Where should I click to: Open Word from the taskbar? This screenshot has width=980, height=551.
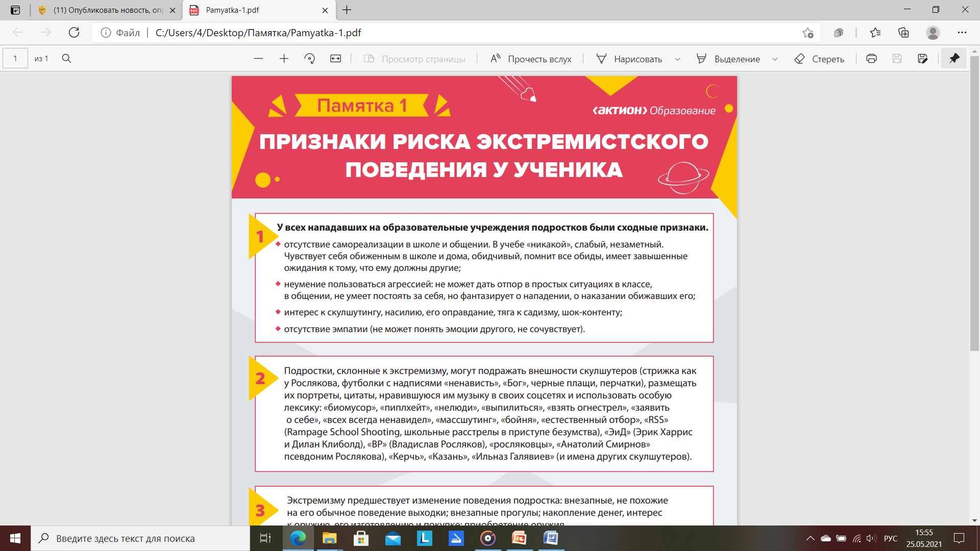[x=551, y=538]
